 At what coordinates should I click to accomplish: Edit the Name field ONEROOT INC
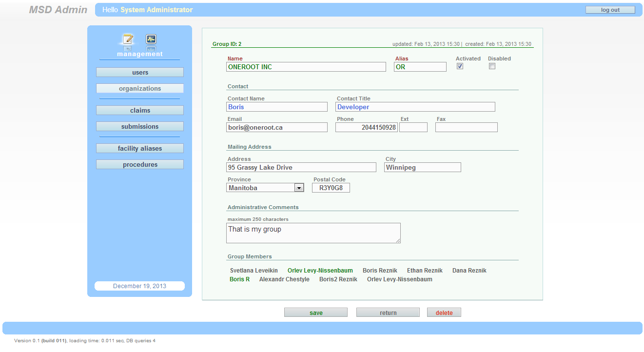[x=306, y=67]
